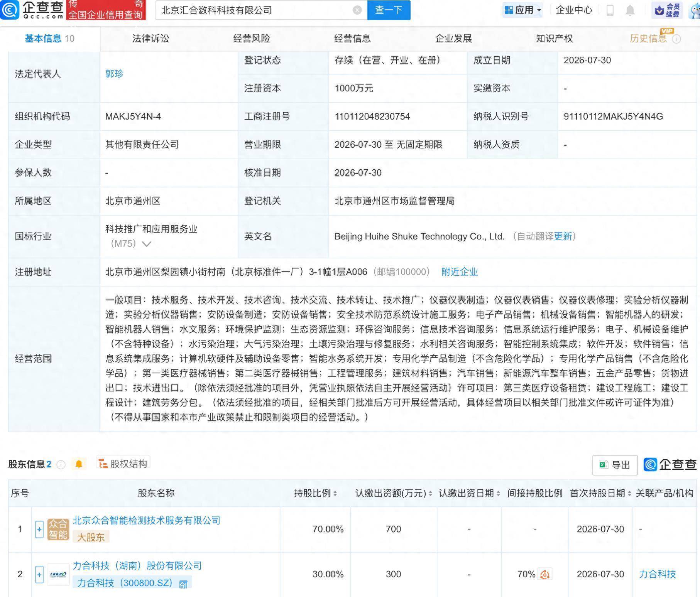The width and height of the screenshot is (700, 597).
Task: Switch to 基本信息 tab
Action: pyautogui.click(x=49, y=39)
